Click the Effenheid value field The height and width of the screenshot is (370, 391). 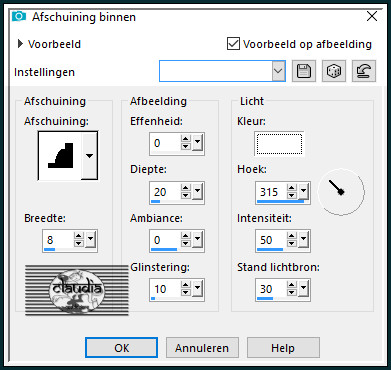click(x=164, y=143)
